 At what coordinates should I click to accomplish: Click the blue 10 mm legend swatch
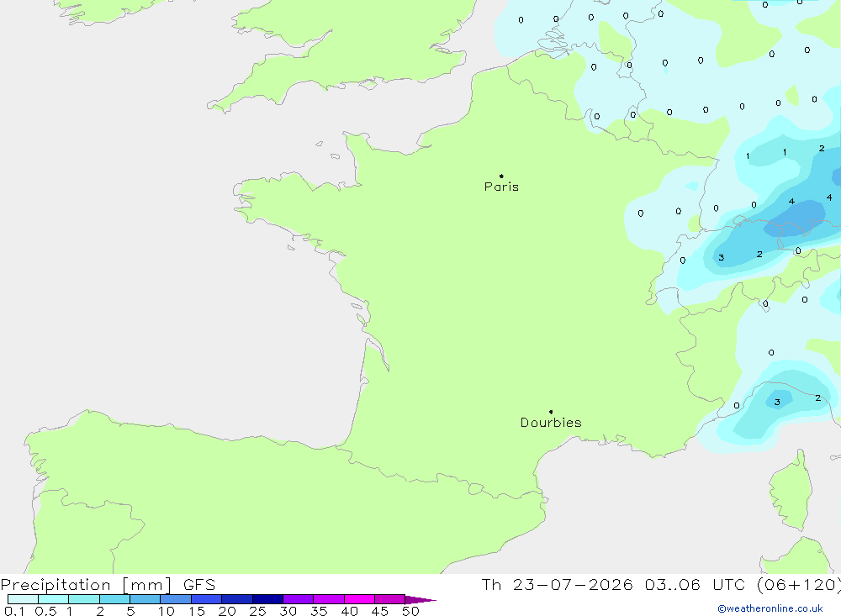click(176, 599)
